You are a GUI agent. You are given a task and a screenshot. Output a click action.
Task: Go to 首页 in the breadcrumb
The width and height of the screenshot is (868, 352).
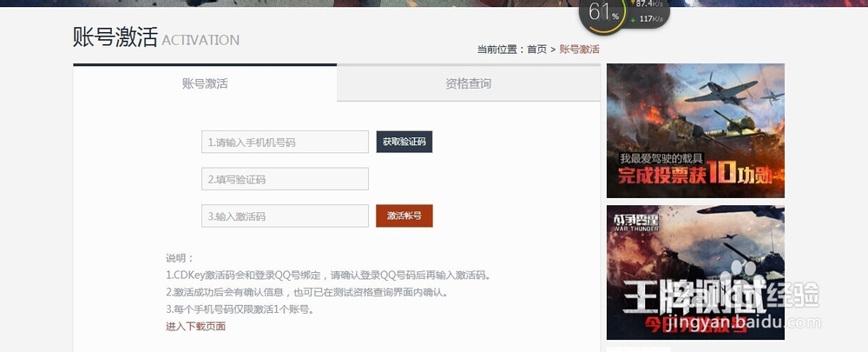tap(536, 50)
